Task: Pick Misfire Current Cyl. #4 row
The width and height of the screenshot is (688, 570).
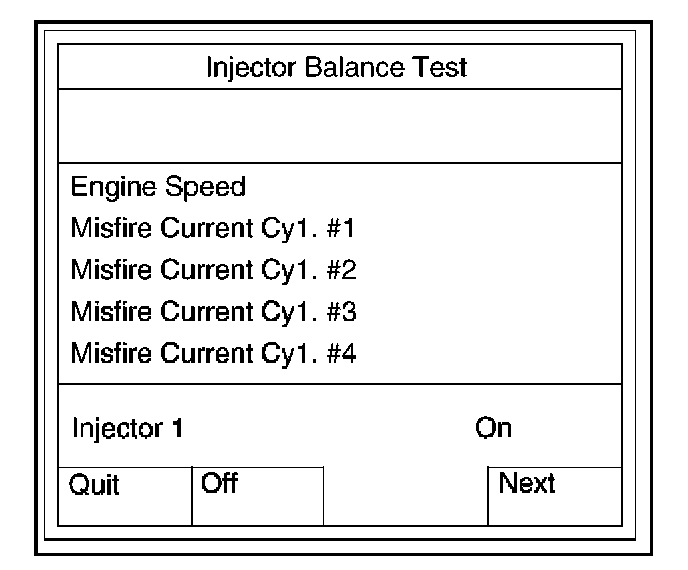Action: pyautogui.click(x=214, y=354)
